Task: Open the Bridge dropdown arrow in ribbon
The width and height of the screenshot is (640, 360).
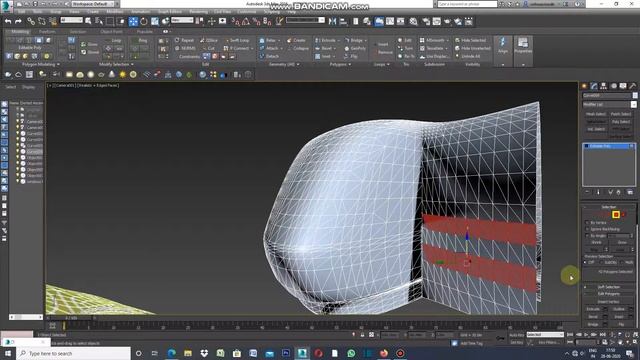Action: [365, 40]
